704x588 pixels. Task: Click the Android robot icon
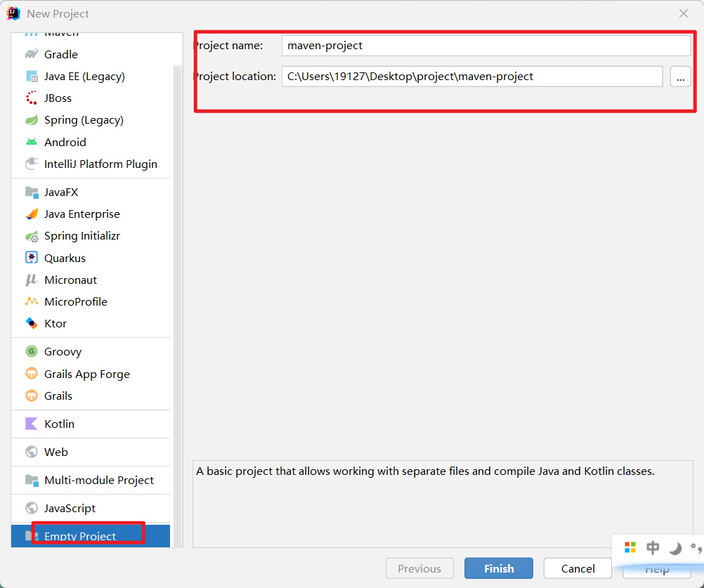pos(32,142)
